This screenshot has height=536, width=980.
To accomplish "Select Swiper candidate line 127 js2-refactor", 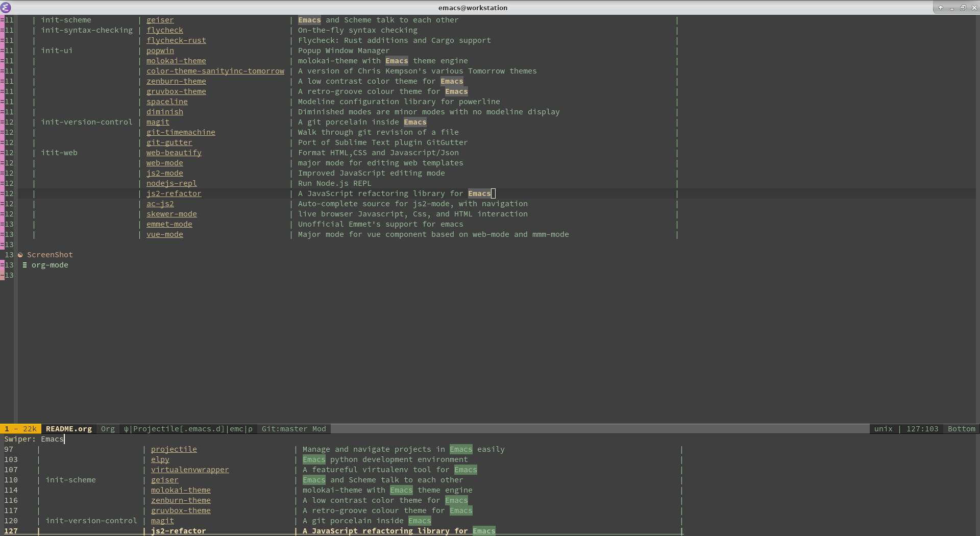I will (x=342, y=531).
